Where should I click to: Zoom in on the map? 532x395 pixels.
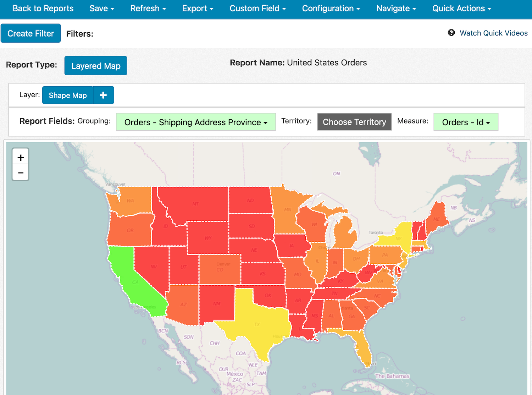(x=21, y=158)
